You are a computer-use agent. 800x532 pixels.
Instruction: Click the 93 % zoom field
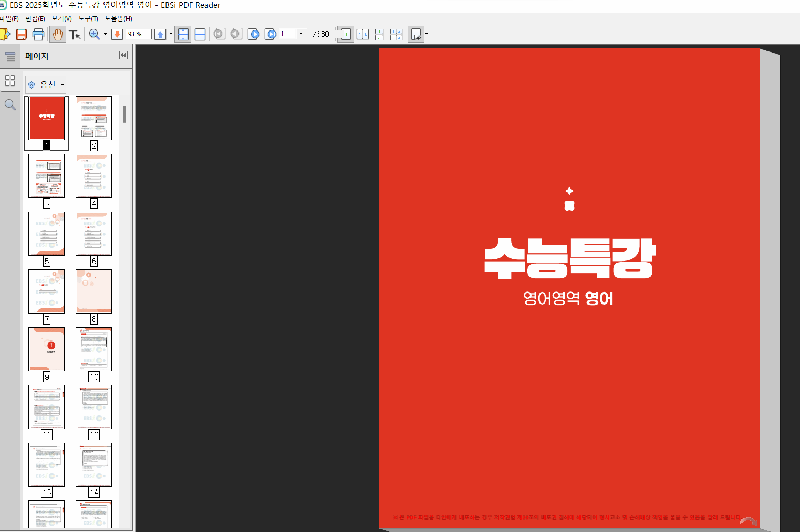[138, 34]
